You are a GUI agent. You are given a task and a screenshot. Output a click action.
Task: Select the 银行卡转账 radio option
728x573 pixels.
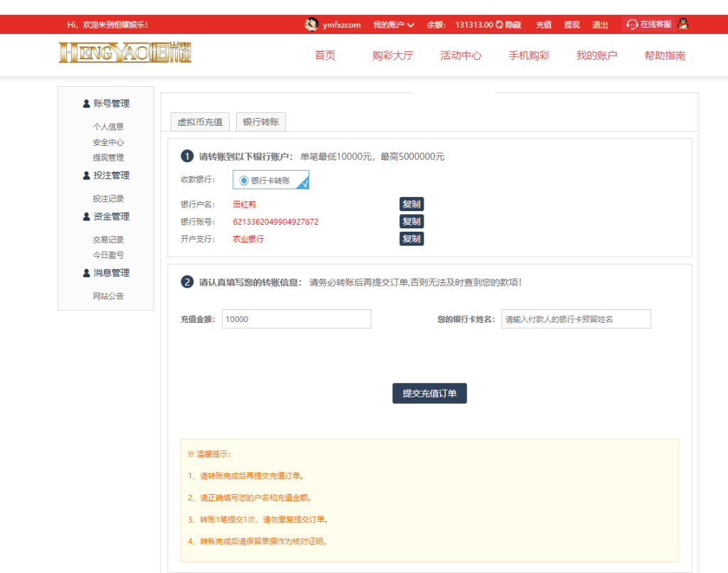pyautogui.click(x=244, y=181)
